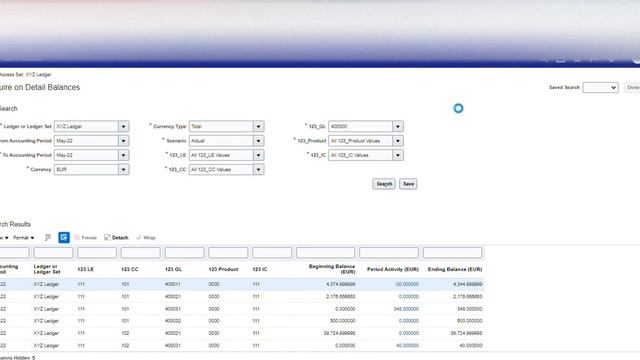Open the 348.000000 Period Activity link
The width and height of the screenshot is (640, 360).
pos(406,309)
